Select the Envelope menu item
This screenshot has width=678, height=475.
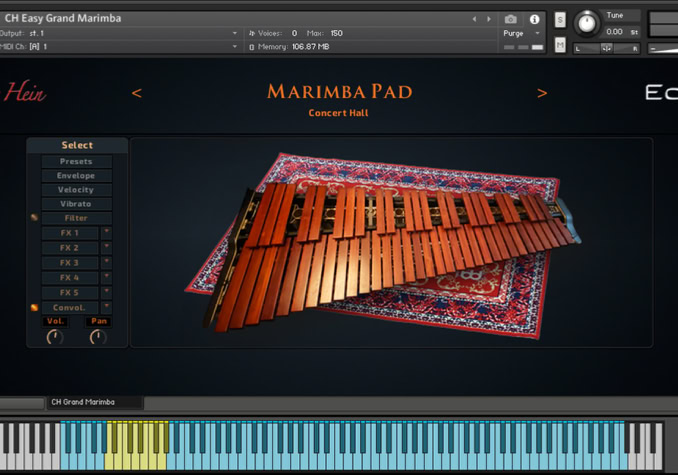(x=76, y=175)
